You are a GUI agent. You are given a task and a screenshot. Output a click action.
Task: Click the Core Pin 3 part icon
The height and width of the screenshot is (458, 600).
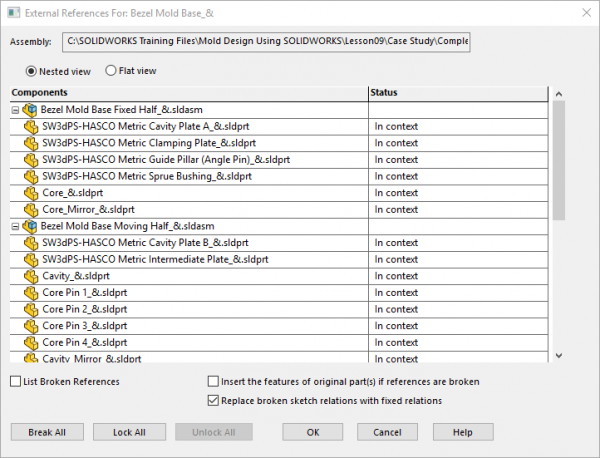(31, 326)
